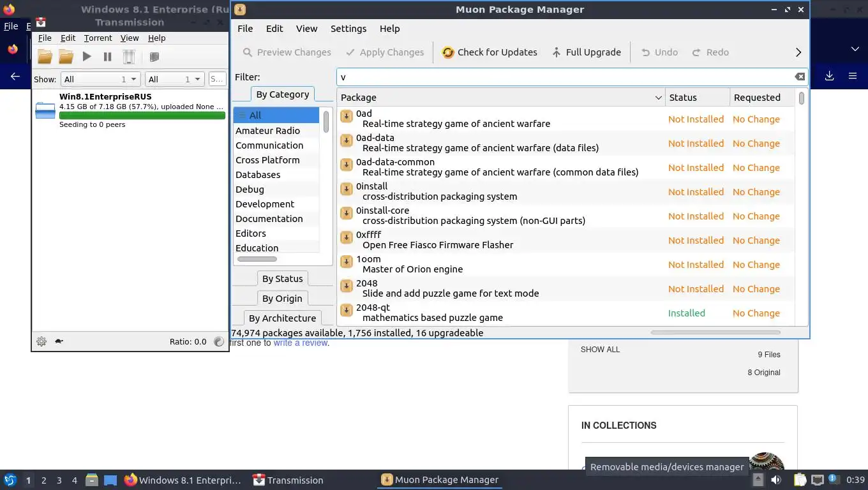
Task: Sort by Package column header
Action: (x=501, y=98)
